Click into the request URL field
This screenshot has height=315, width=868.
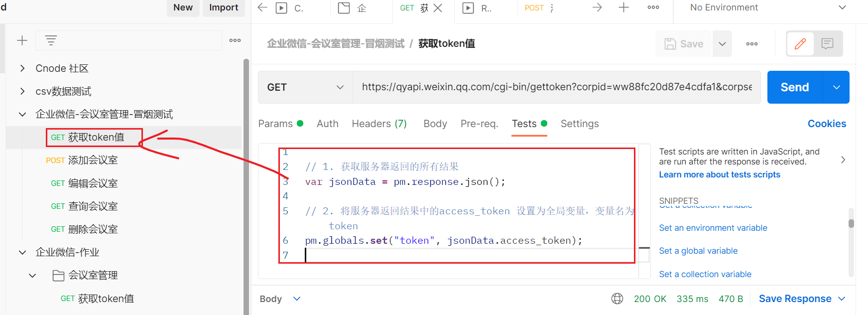point(557,87)
